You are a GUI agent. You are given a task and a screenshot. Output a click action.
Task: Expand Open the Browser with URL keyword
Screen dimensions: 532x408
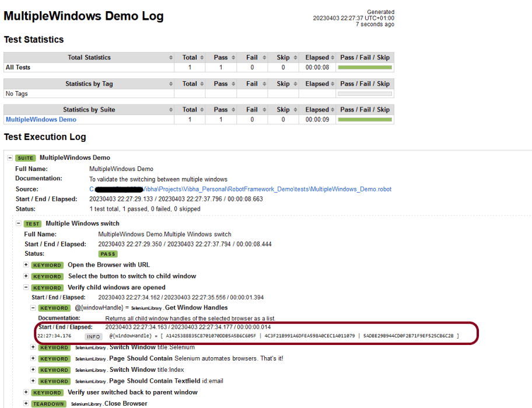click(x=26, y=265)
